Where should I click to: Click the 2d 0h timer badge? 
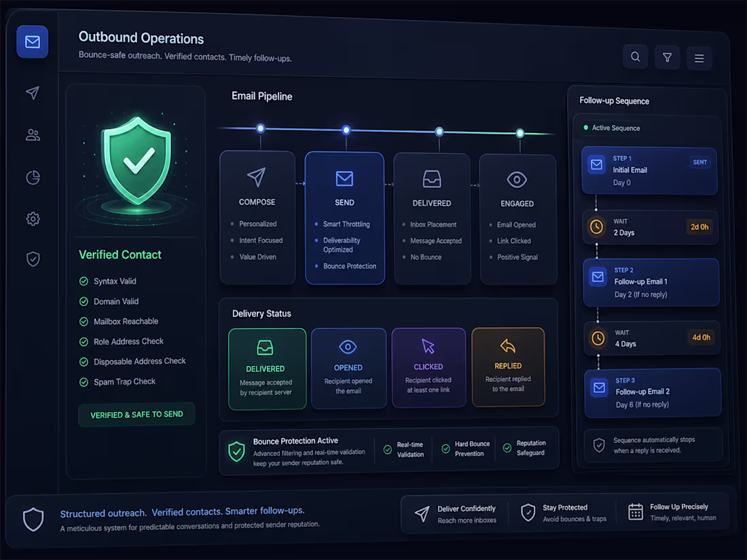coord(699,227)
